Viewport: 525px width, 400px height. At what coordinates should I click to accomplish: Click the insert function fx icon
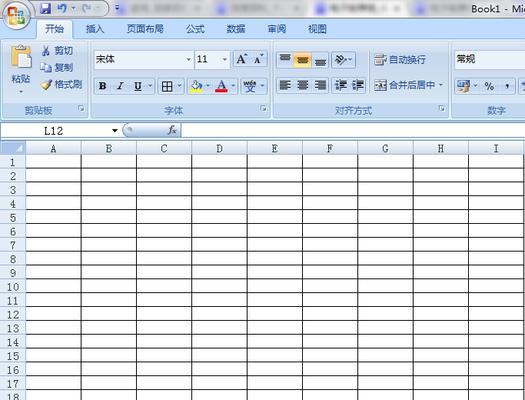(172, 130)
